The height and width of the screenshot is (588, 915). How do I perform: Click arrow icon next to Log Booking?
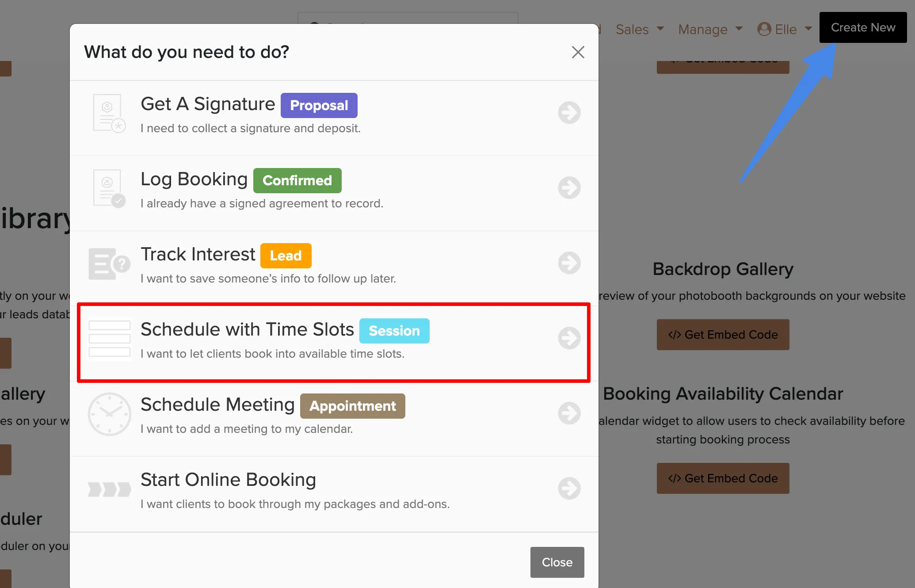(x=569, y=188)
